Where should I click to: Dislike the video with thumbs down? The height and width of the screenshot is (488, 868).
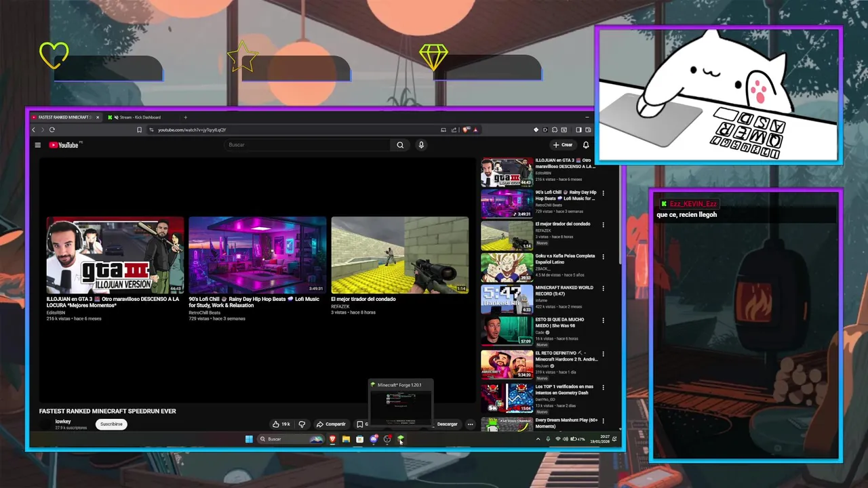coord(302,424)
